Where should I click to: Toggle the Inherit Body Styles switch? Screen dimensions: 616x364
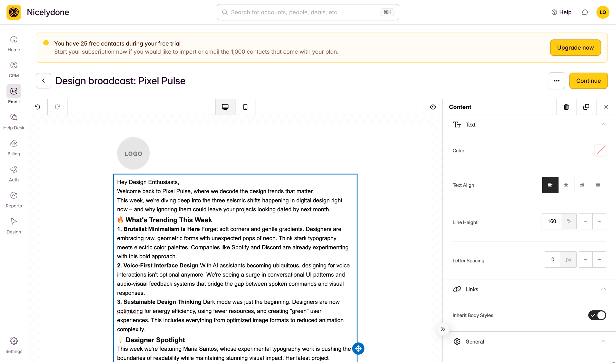597,315
